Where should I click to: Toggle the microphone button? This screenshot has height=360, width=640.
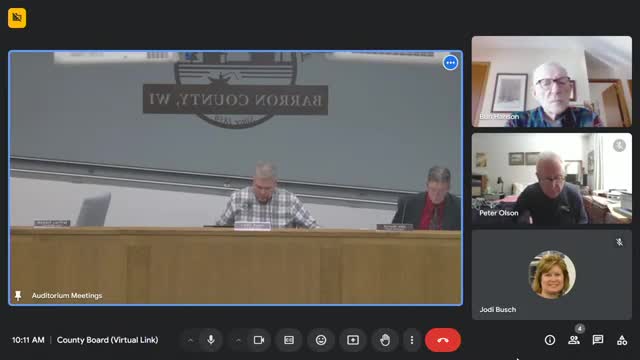pyautogui.click(x=211, y=340)
